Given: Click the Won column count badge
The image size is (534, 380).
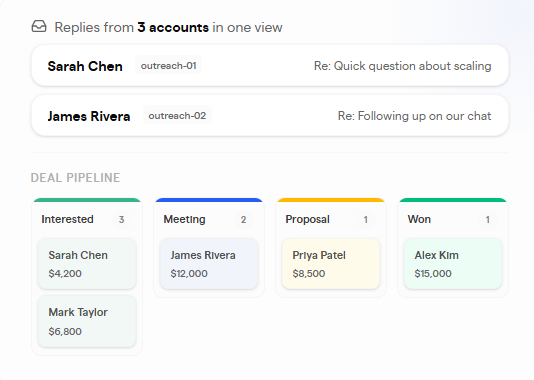Looking at the screenshot, I should pos(488,220).
